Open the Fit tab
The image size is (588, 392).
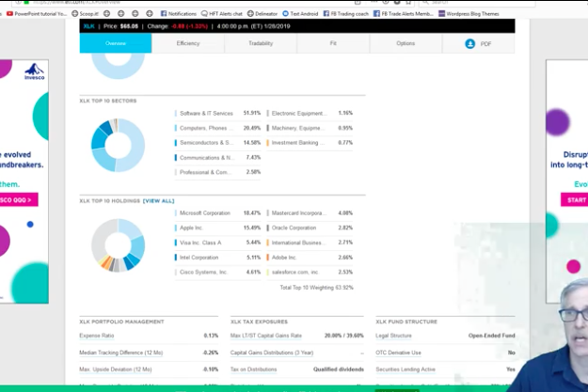[333, 44]
